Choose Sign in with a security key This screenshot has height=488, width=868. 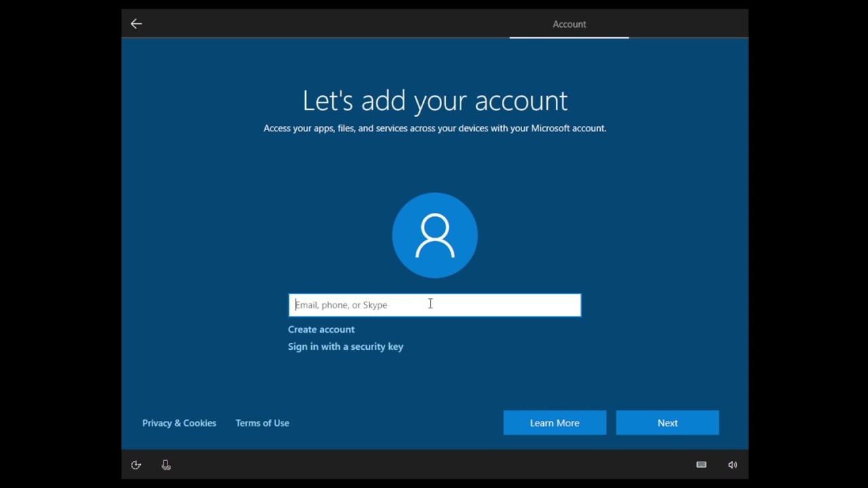pyautogui.click(x=346, y=346)
